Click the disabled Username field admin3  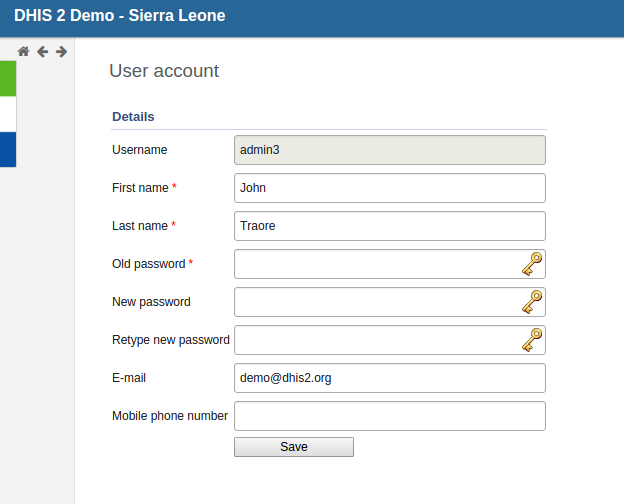coord(389,150)
